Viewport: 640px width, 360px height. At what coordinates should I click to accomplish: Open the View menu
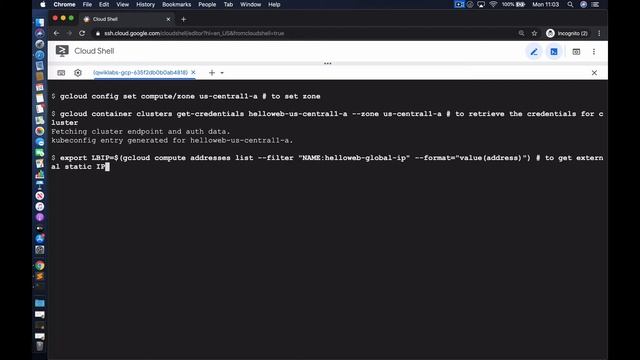point(122,4)
